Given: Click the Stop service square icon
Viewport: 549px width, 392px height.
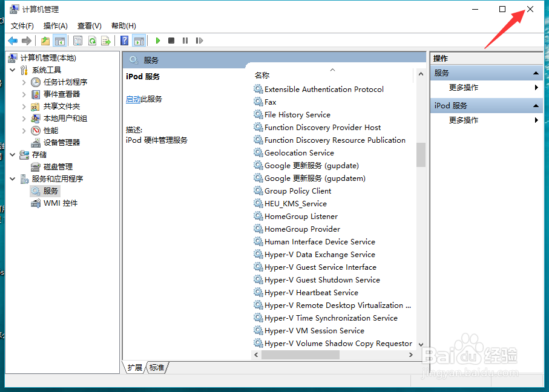Looking at the screenshot, I should click(171, 41).
